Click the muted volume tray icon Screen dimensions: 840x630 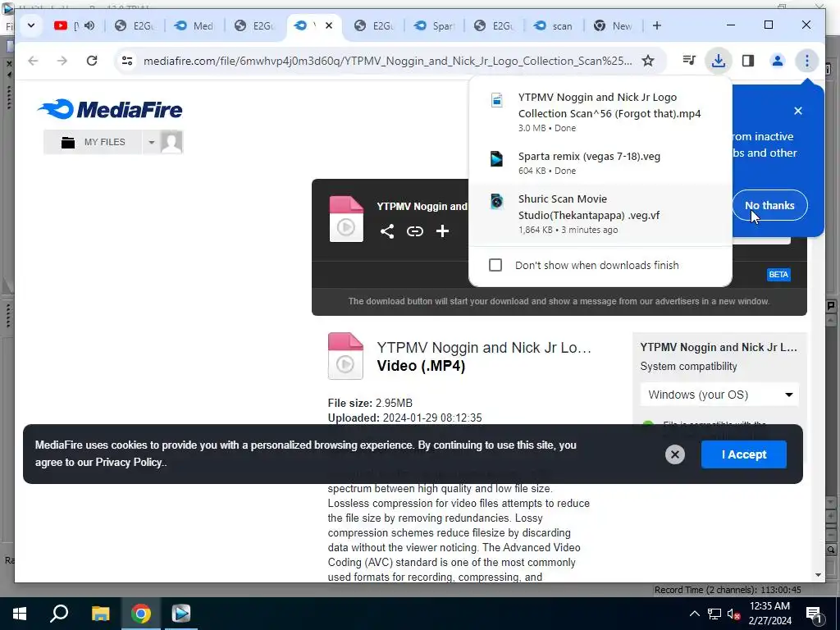[x=733, y=614]
